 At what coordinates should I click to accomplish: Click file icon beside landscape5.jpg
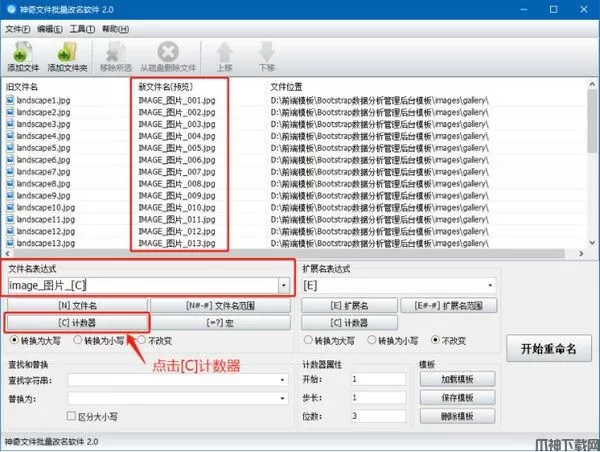(10, 148)
